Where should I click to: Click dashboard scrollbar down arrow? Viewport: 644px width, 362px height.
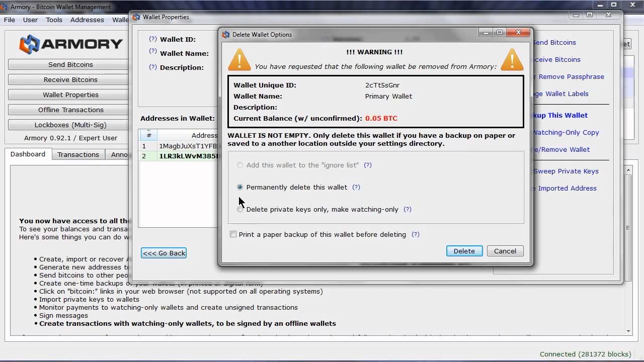tap(628, 331)
